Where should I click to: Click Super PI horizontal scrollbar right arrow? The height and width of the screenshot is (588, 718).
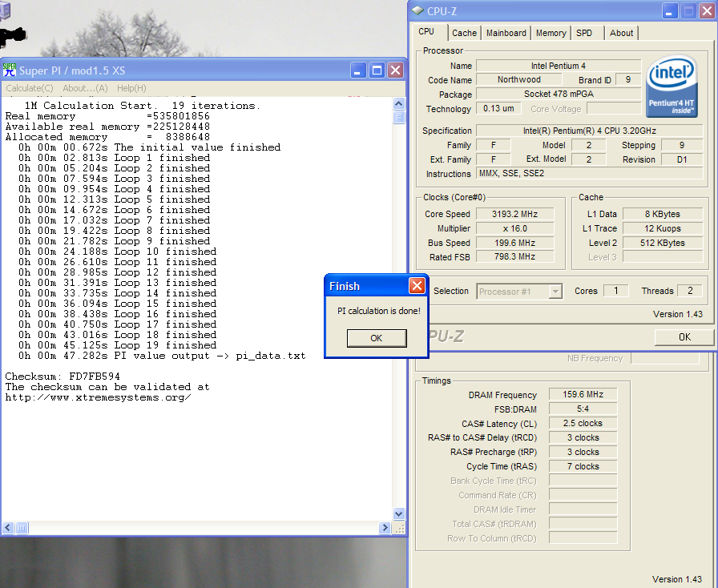pos(385,528)
